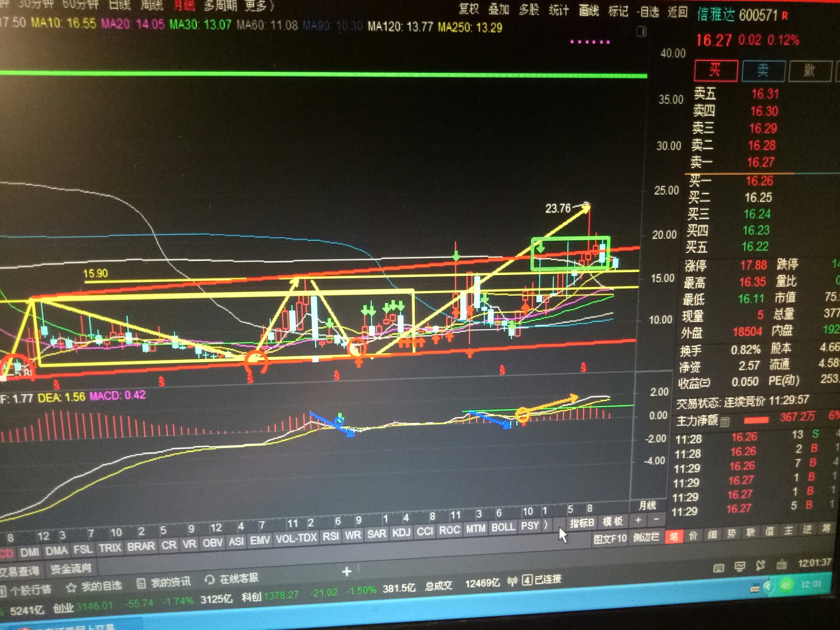Open My Watchlist star icon (我的自选)
This screenshot has height=630, width=840.
(71, 588)
